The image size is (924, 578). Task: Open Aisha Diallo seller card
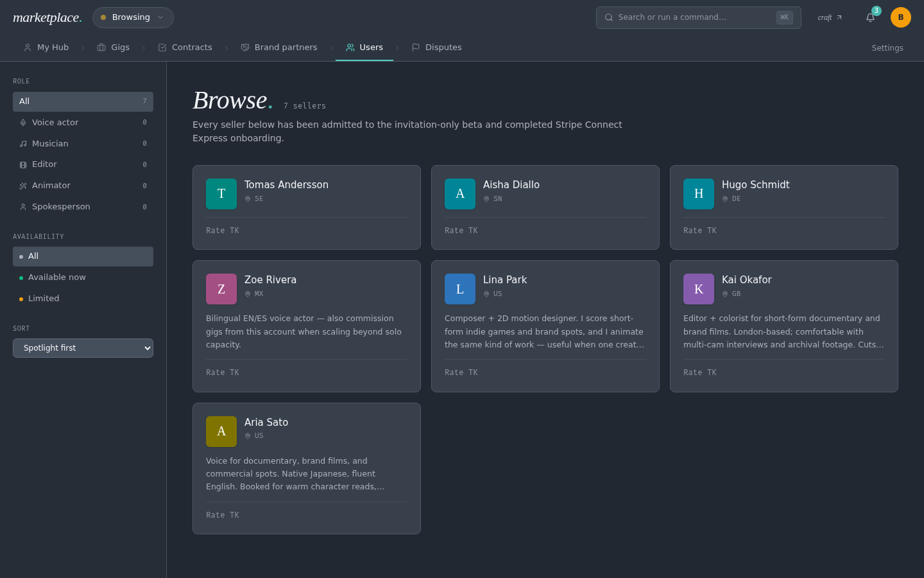[545, 207]
